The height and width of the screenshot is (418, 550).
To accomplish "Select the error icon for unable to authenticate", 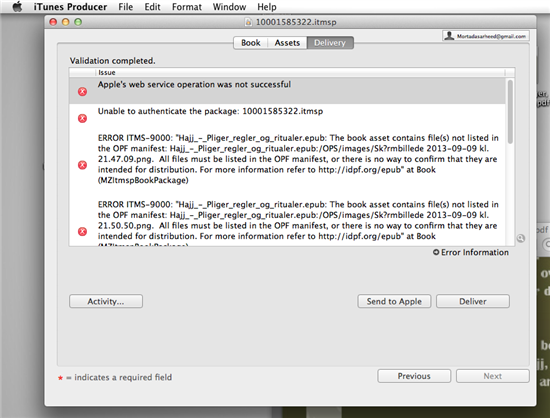I will [82, 119].
